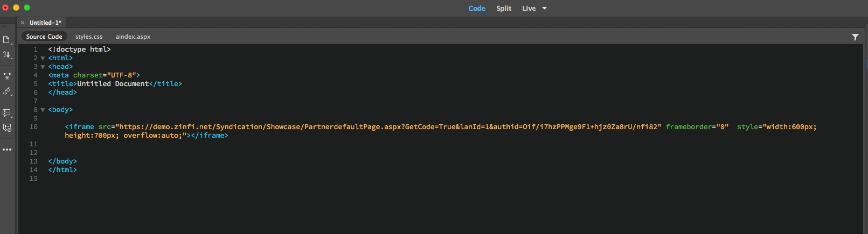Viewport: 868px width, 234px height.
Task: Switch to Live view
Action: pos(529,8)
